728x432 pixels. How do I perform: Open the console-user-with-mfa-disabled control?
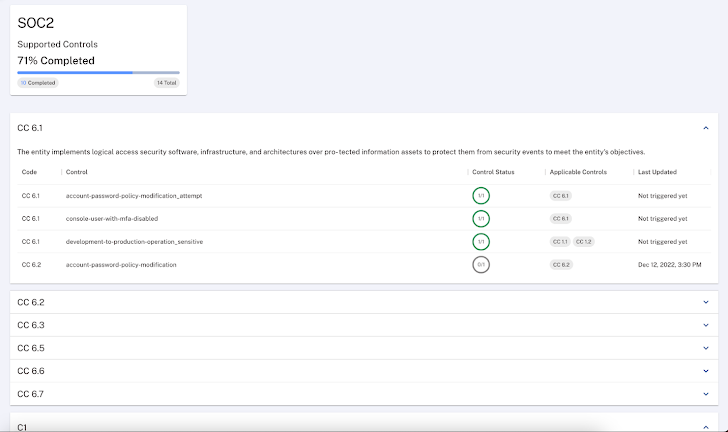coord(112,218)
